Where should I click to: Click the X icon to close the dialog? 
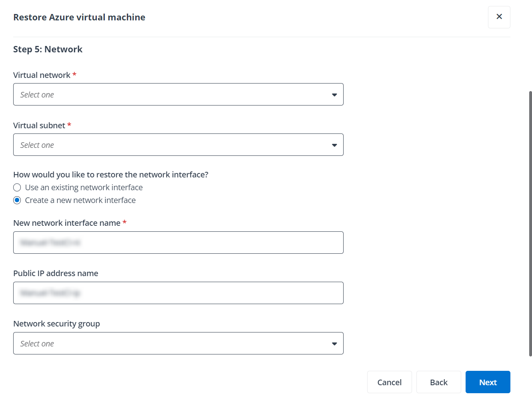tap(499, 17)
